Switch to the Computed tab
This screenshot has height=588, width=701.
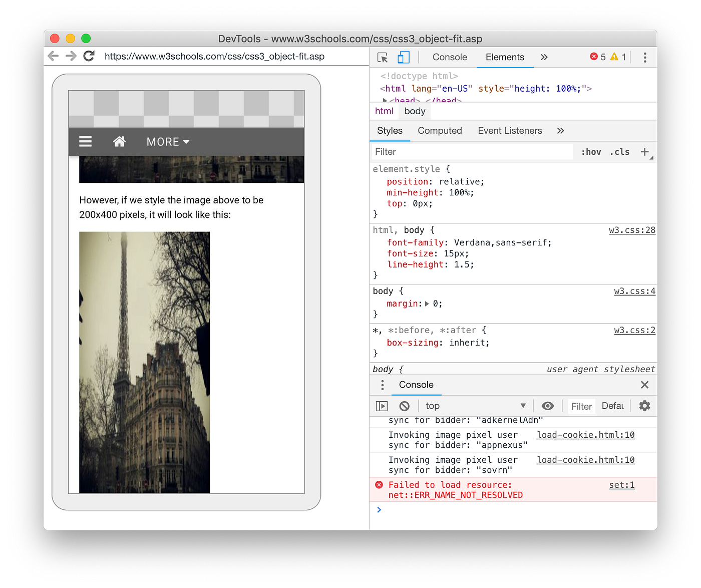click(x=440, y=130)
